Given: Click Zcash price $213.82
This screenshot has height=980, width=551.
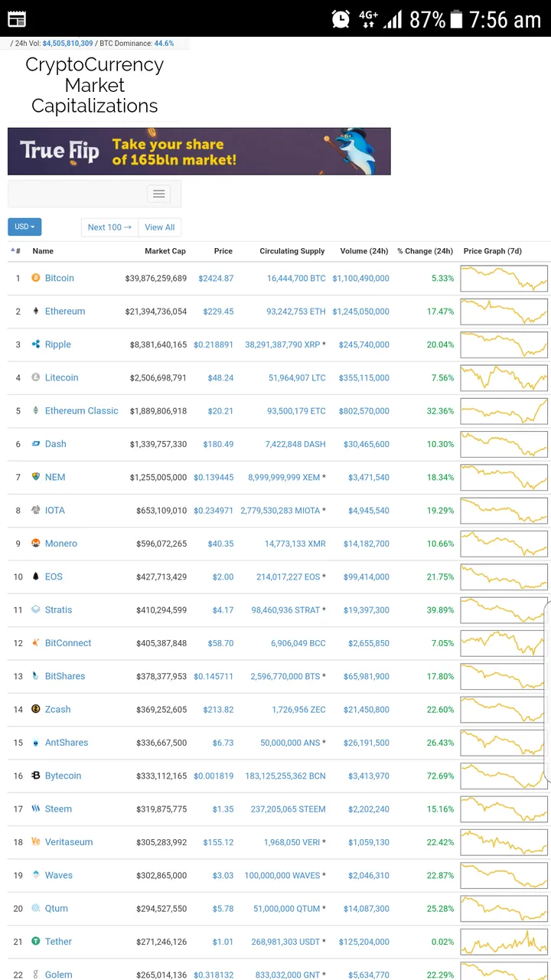Looking at the screenshot, I should click(218, 710).
